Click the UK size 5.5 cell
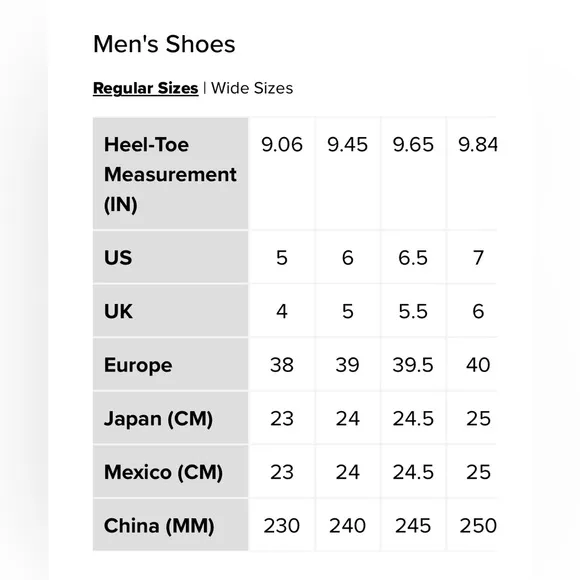The width and height of the screenshot is (580, 580). [x=413, y=311]
